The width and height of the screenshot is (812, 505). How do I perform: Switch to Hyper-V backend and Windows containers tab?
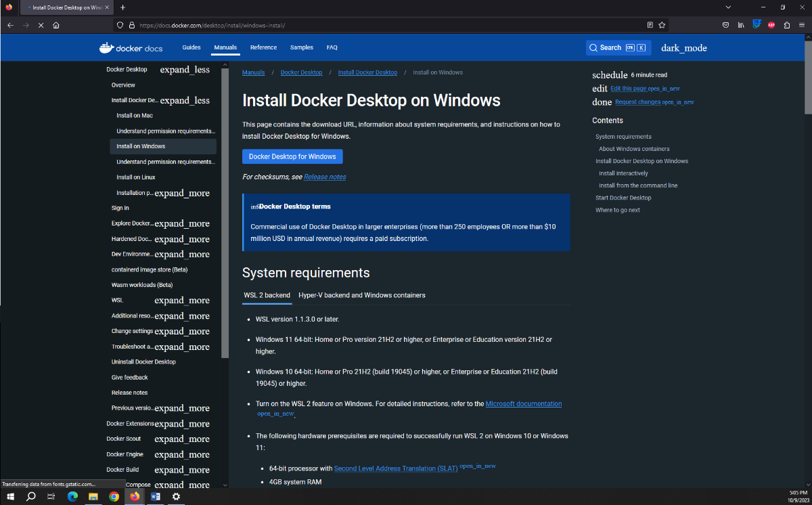click(362, 295)
